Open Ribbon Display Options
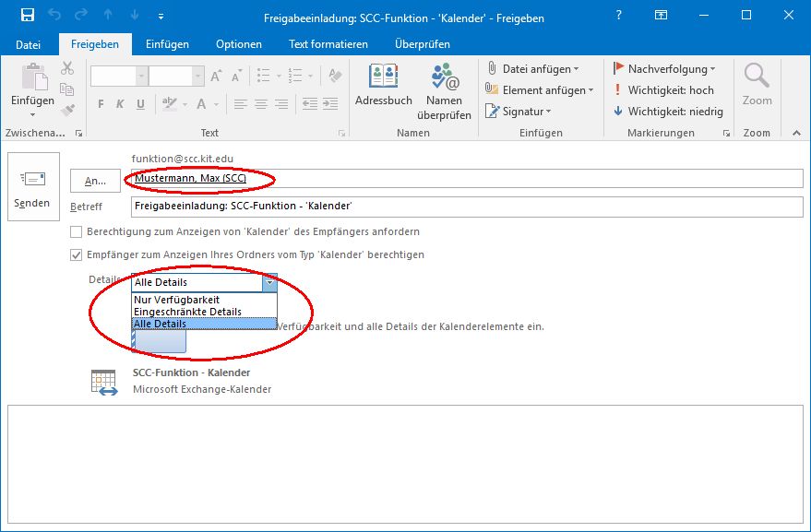The image size is (811, 532). point(661,16)
